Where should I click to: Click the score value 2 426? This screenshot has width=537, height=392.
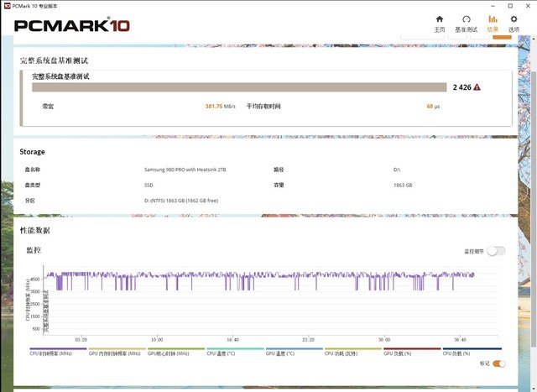tap(462, 87)
